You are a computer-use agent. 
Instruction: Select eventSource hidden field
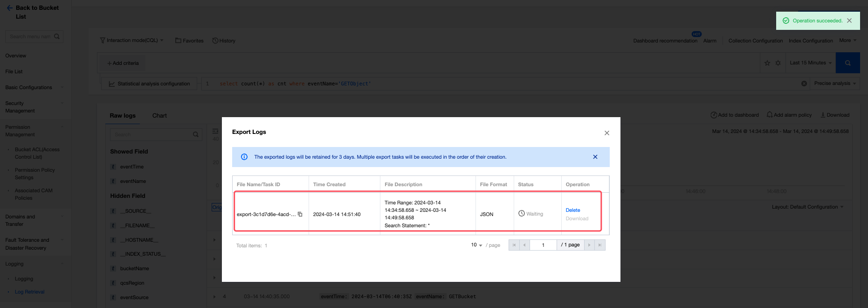(x=134, y=297)
